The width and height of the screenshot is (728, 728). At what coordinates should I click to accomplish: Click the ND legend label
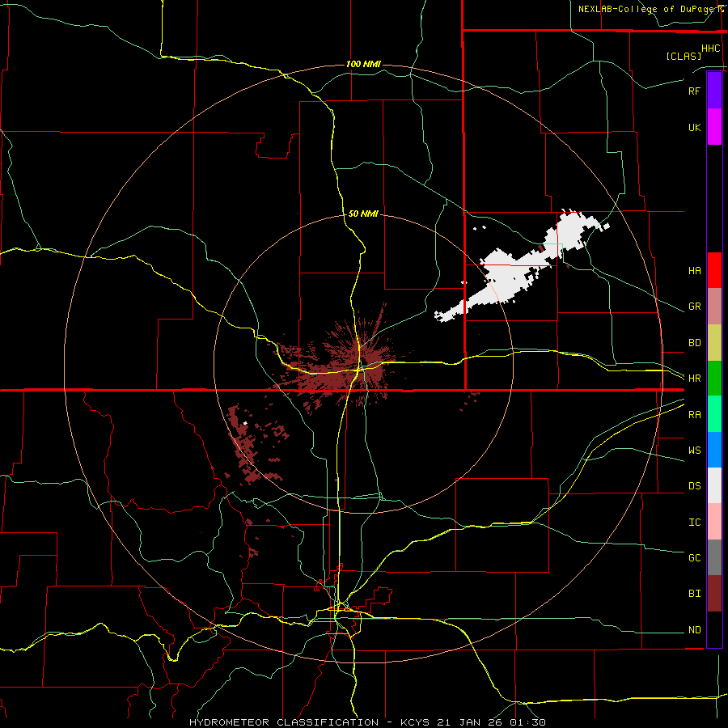pyautogui.click(x=694, y=630)
